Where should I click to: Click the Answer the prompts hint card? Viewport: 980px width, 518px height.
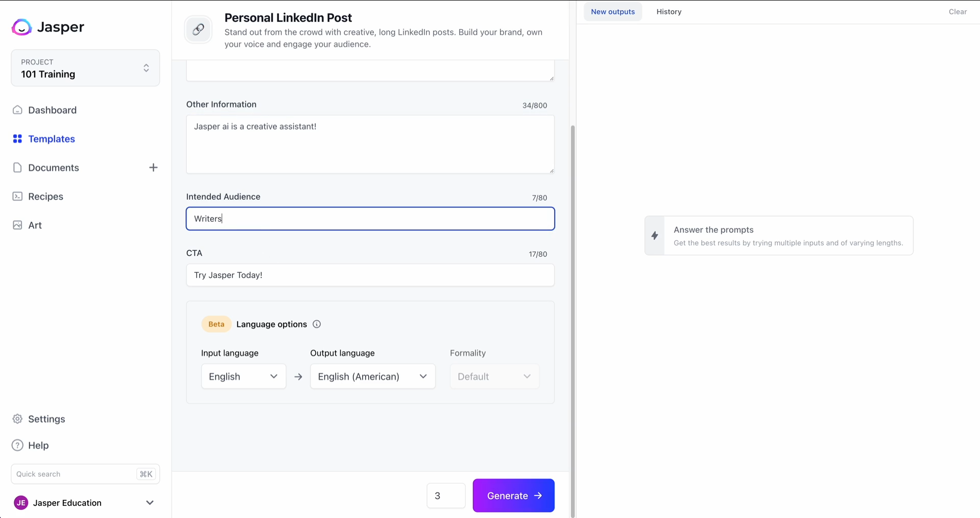pos(779,236)
